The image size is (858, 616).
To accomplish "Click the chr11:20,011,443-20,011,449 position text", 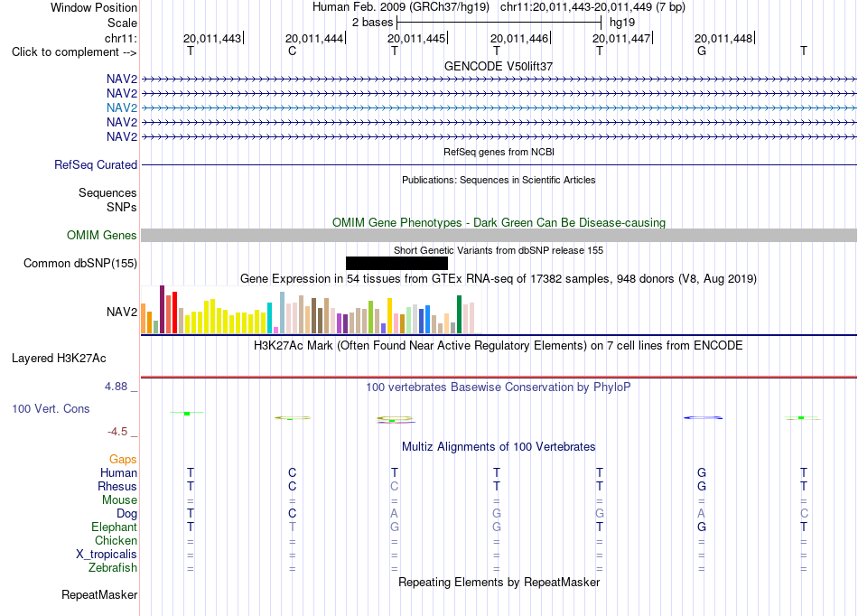I will pyautogui.click(x=592, y=7).
